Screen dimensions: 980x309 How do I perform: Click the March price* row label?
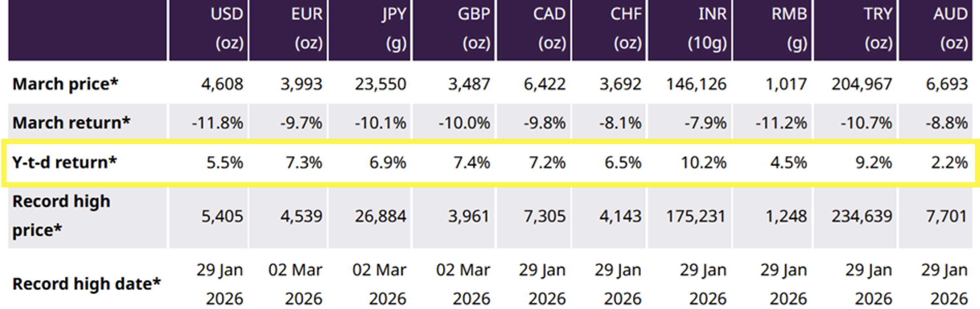65,84
